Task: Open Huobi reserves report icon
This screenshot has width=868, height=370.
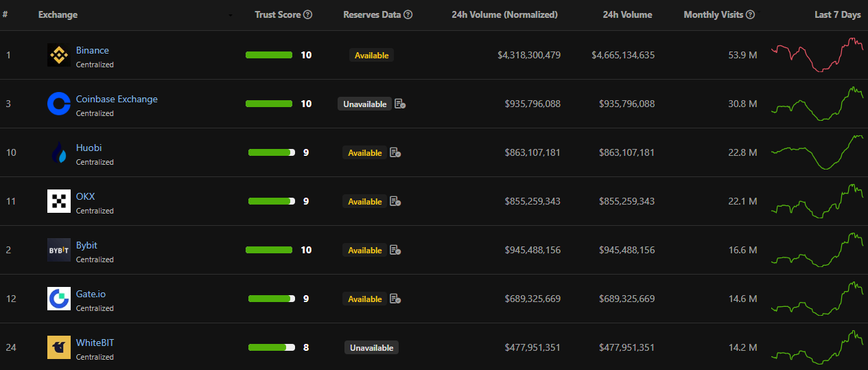Action: (x=395, y=152)
